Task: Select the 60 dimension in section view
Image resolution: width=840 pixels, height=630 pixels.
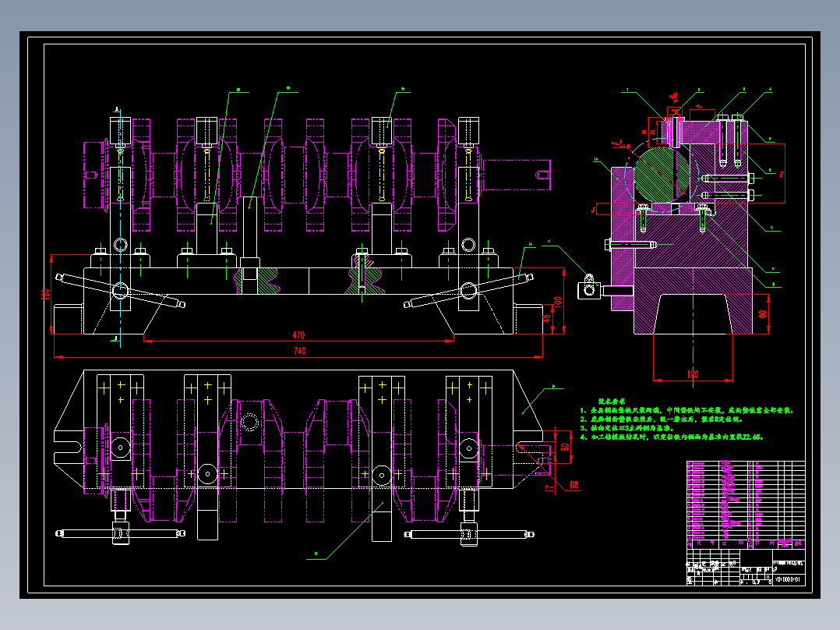Action: 763,314
